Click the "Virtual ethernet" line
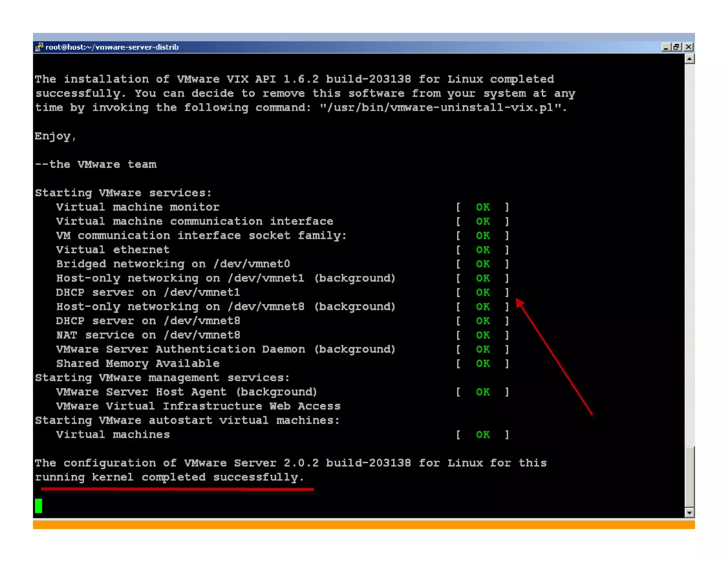This screenshot has width=728, height=562. (x=113, y=250)
